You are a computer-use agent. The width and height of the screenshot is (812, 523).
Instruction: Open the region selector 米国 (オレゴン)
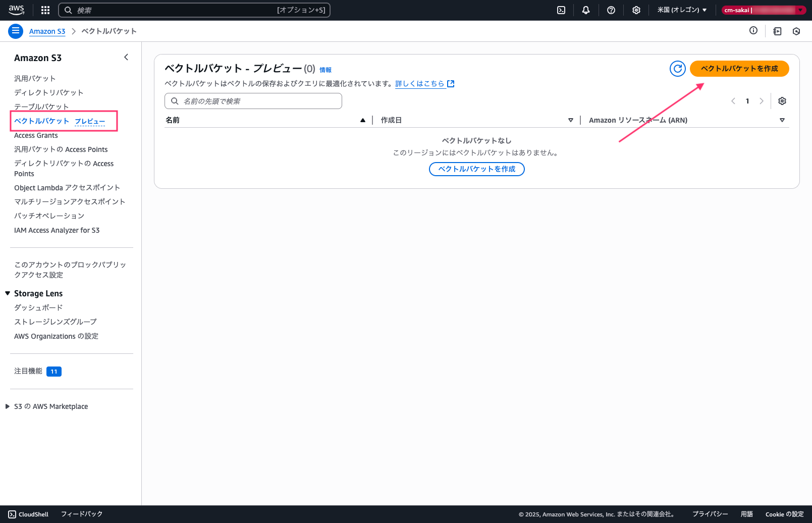tap(682, 10)
